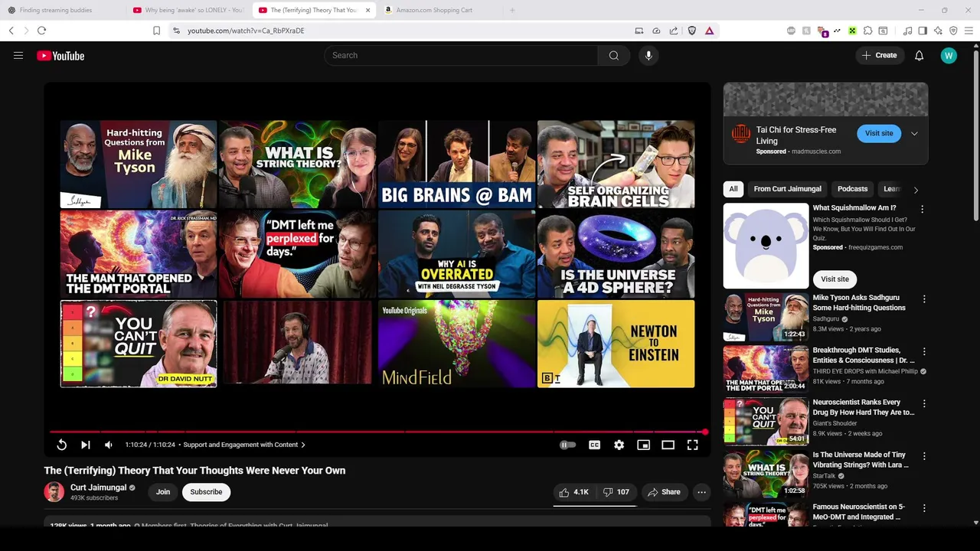Open Mike Tyson Asks Sadhguru sidebar video title

[859, 302]
